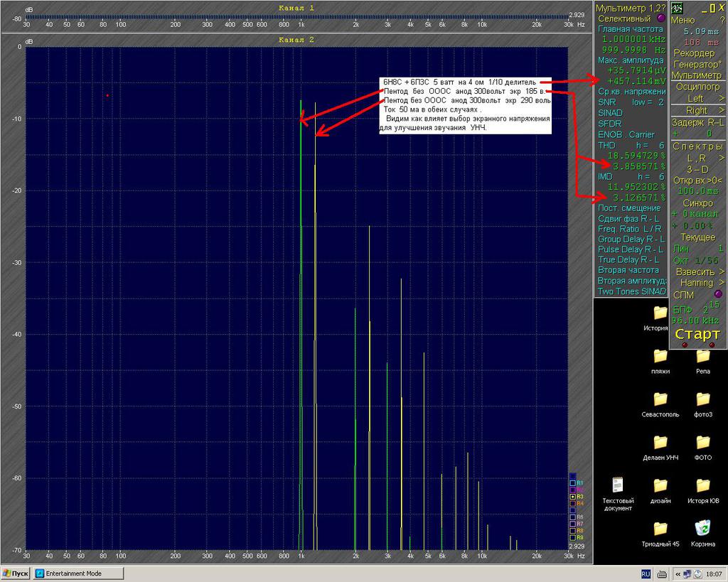Image resolution: width=728 pixels, height=582 pixels.
Task: Expand the Right channel arrow
Action: [x=722, y=110]
